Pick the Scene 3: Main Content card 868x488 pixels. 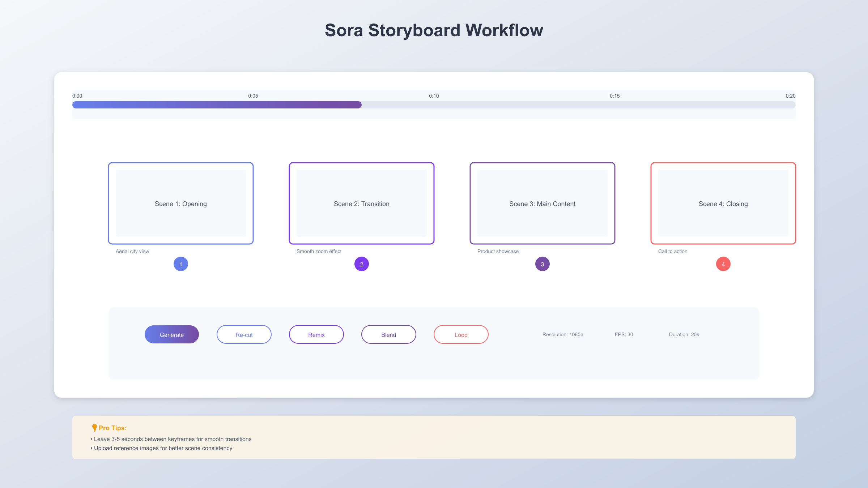(x=542, y=203)
